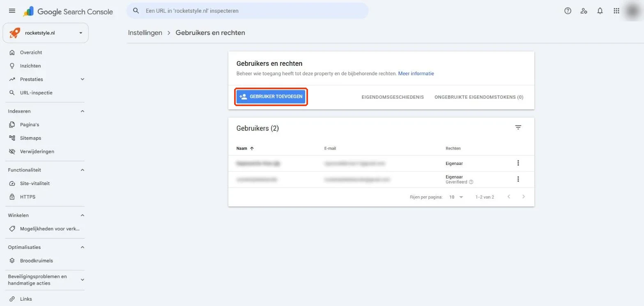Focus the URL inspection search field
The width and height of the screenshot is (644, 306).
pyautogui.click(x=248, y=11)
